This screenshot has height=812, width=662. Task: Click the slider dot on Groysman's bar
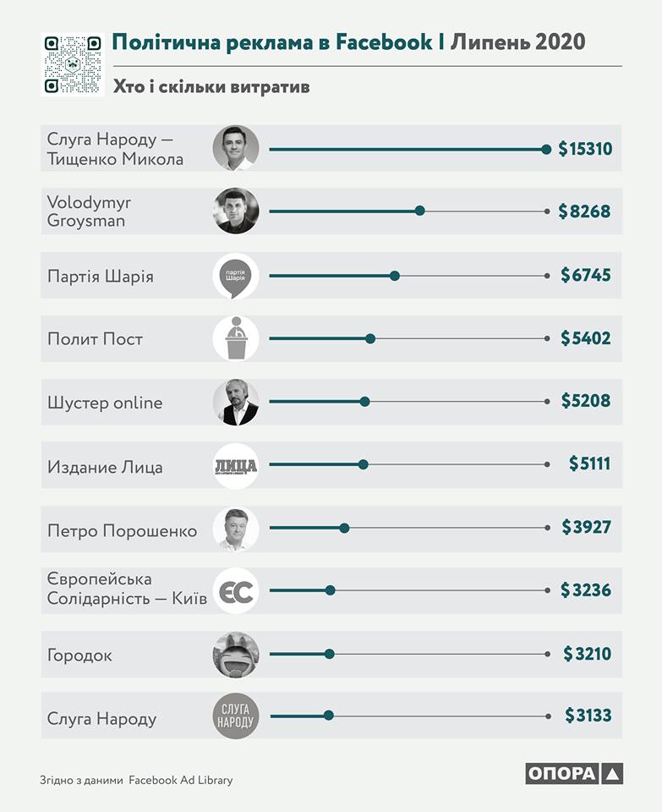coord(420,211)
